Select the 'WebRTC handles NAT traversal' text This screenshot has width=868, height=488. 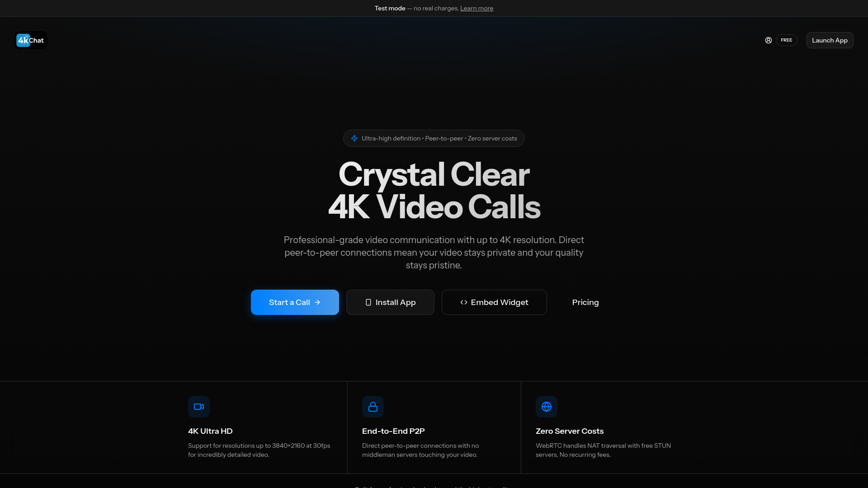(603, 450)
